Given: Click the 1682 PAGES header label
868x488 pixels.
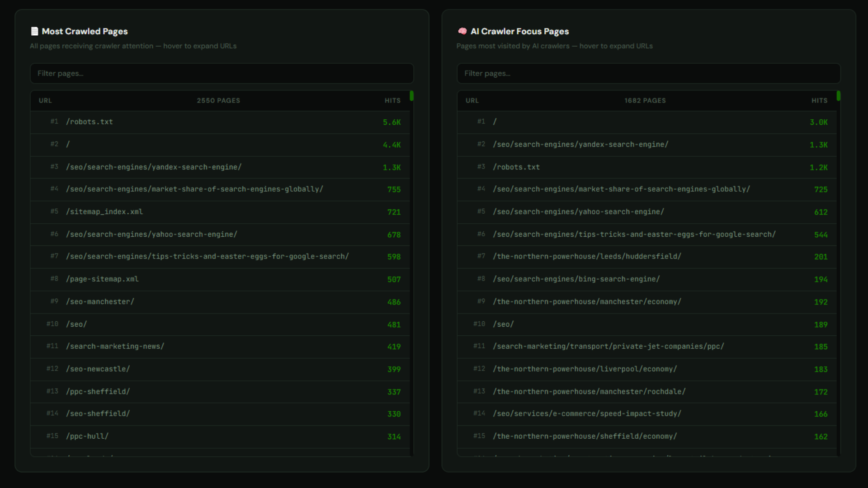Looking at the screenshot, I should pos(645,101).
